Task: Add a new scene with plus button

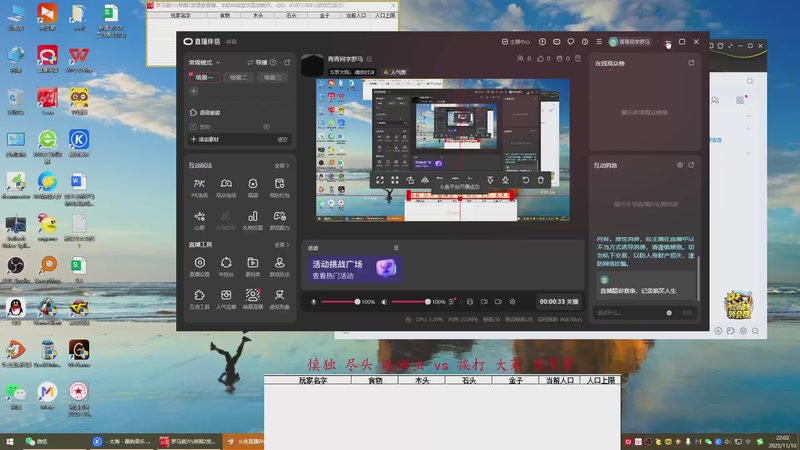Action: tap(194, 92)
